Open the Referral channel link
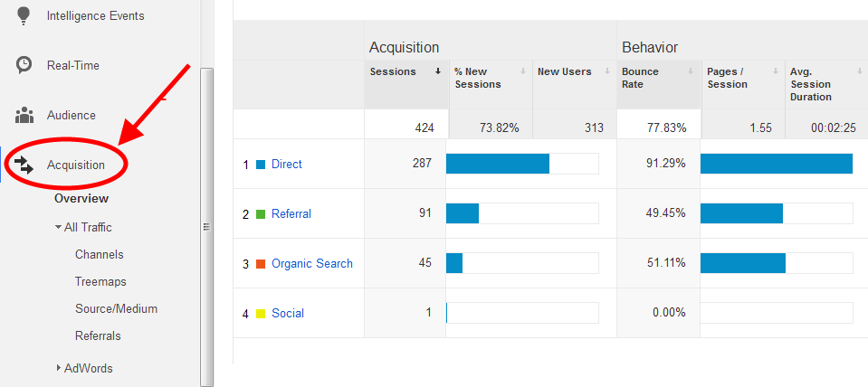Image resolution: width=868 pixels, height=387 pixels. (x=291, y=214)
